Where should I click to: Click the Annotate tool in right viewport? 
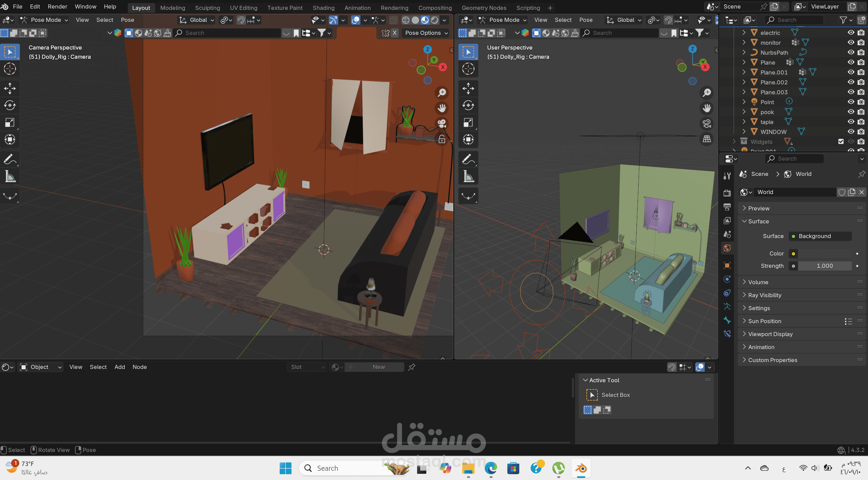468,159
